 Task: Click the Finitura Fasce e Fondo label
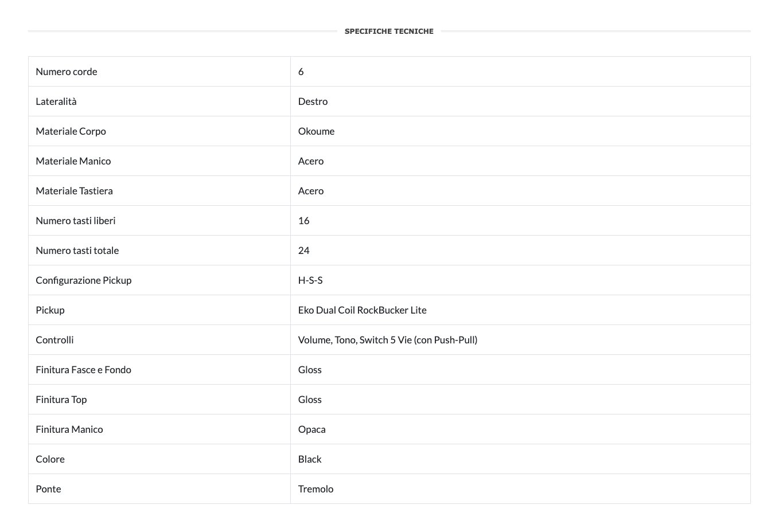click(83, 370)
